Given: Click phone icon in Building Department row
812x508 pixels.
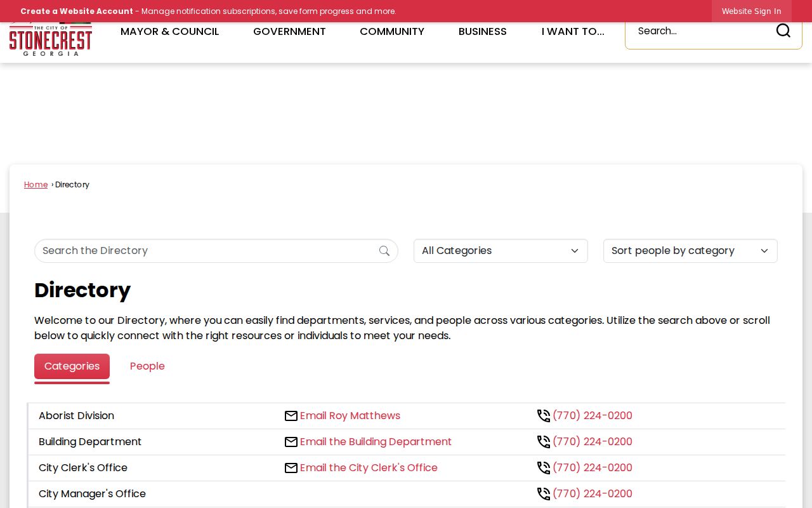Looking at the screenshot, I should pos(544,442).
